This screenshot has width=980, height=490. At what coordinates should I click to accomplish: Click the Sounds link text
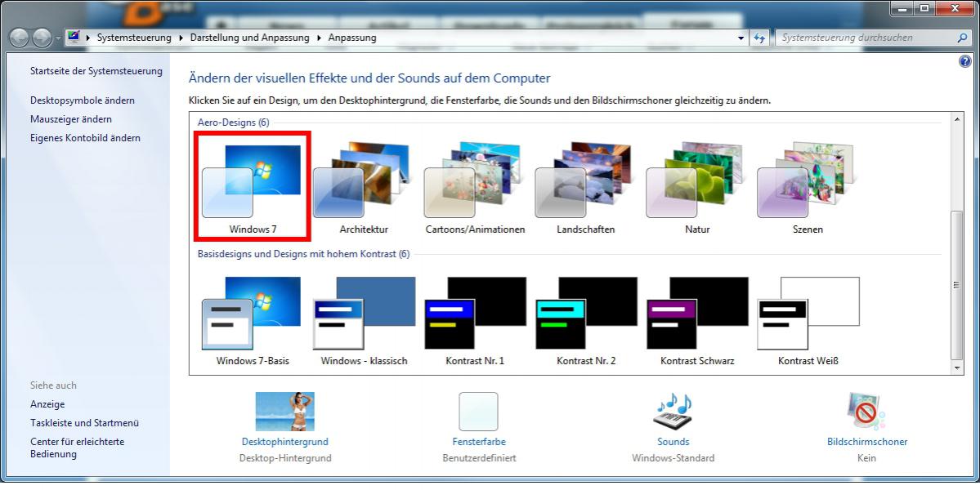coord(673,441)
